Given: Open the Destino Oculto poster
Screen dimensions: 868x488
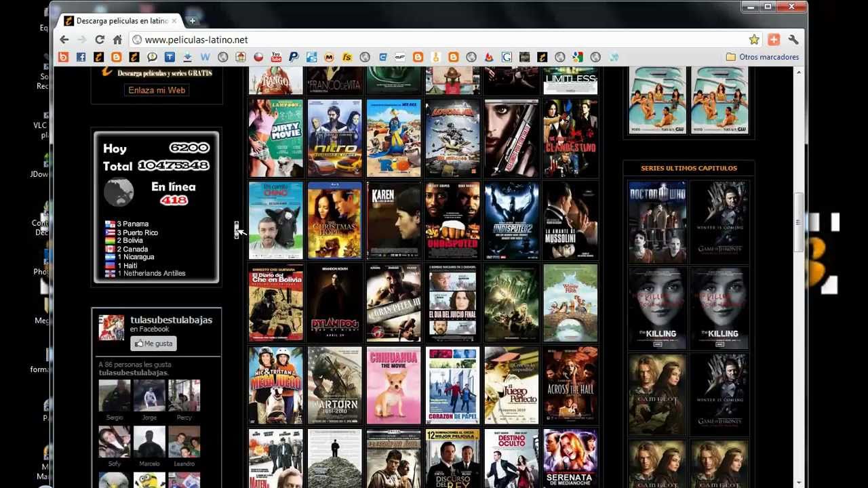Looking at the screenshot, I should click(511, 458).
